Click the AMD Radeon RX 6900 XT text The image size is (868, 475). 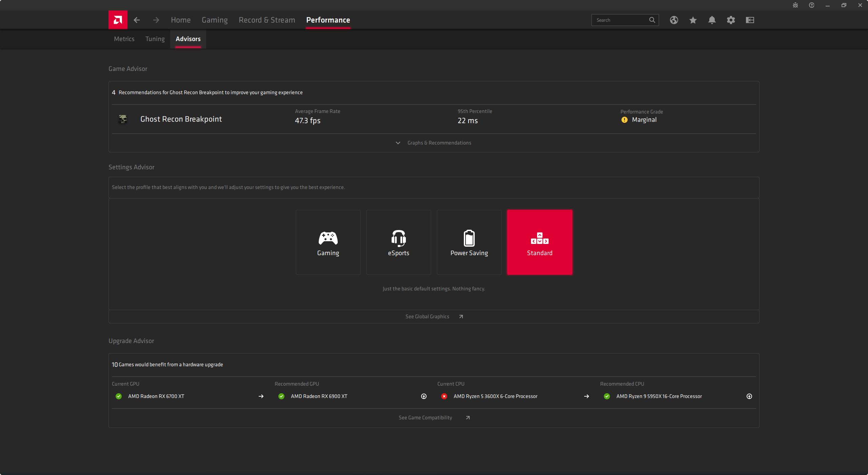tap(319, 396)
